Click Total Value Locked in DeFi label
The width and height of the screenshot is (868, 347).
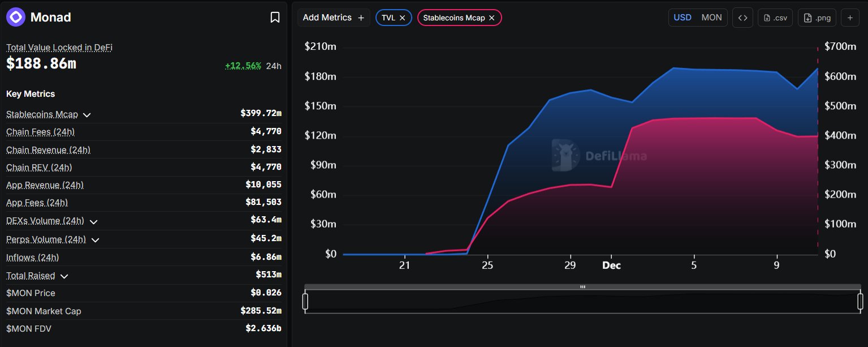pos(59,48)
